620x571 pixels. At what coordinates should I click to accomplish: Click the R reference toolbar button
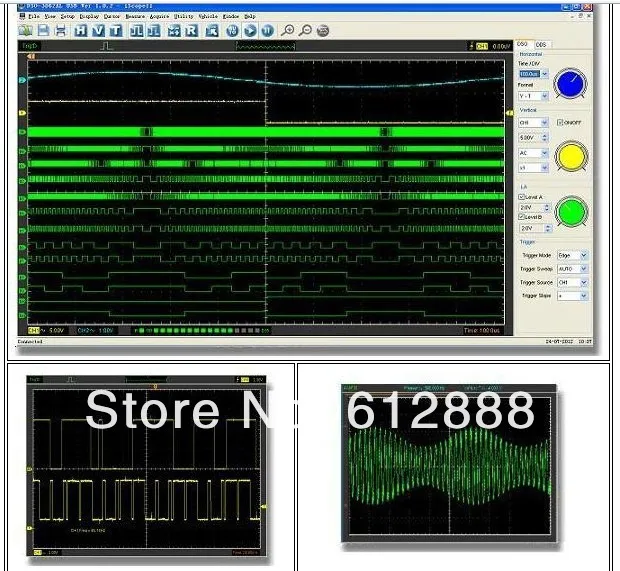tap(191, 30)
